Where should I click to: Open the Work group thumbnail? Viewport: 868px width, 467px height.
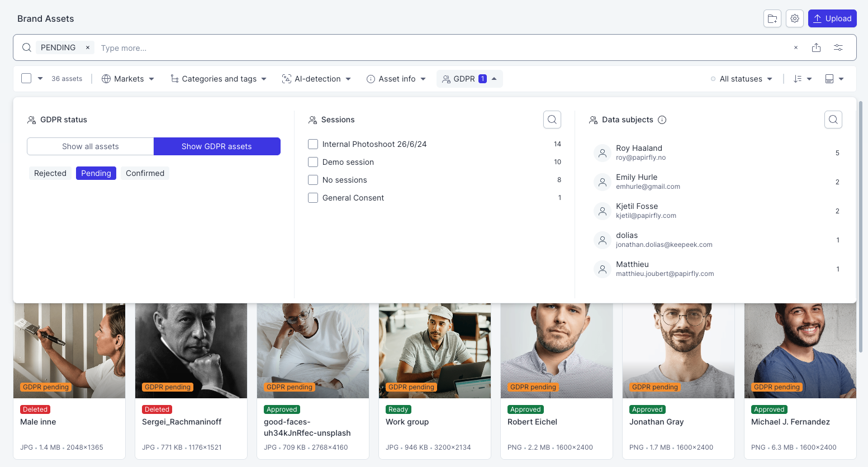tap(435, 351)
